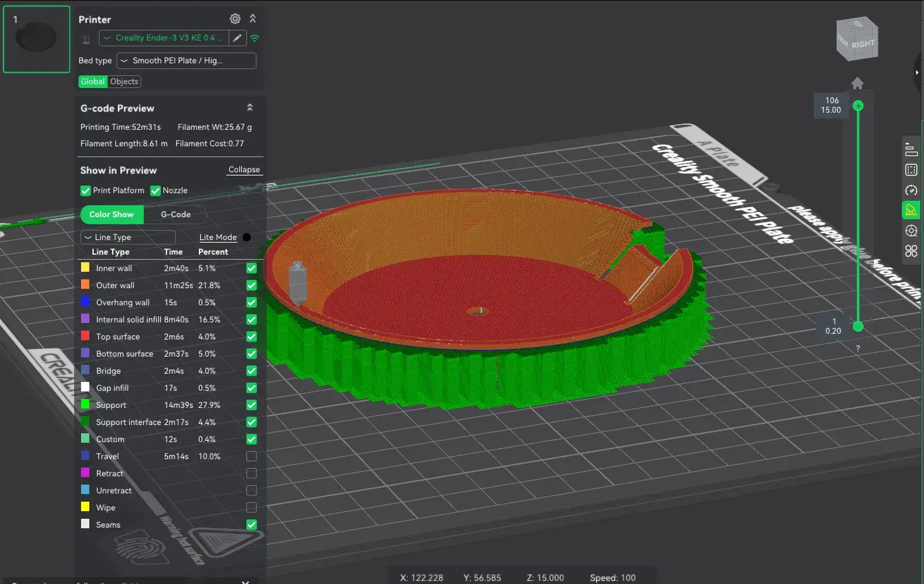Click the bright green Support color swatch
The width and height of the screenshot is (924, 584).
(85, 404)
